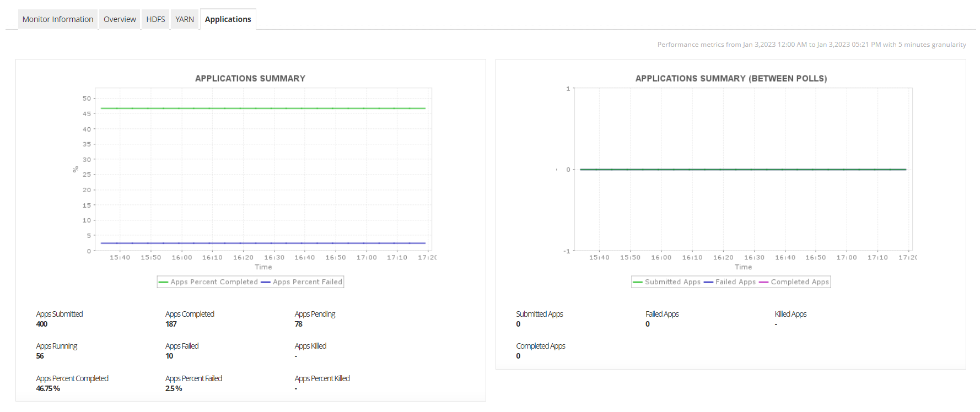980x412 pixels.
Task: Switch to the Overview tab
Action: click(120, 19)
